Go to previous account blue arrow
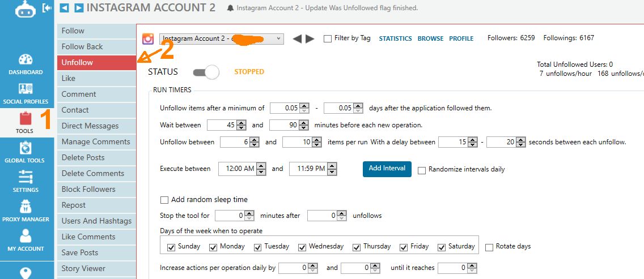644x279 pixels. [64, 8]
